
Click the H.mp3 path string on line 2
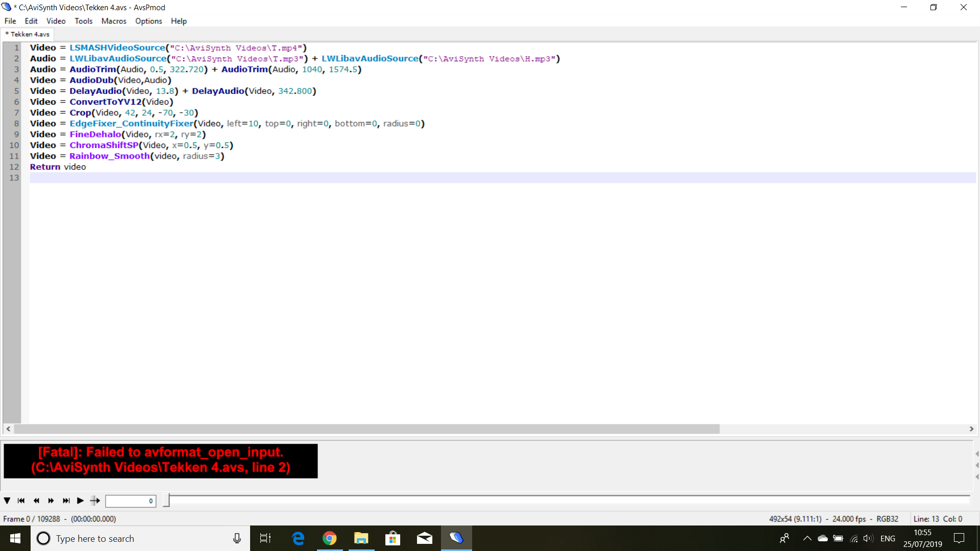tap(489, 59)
